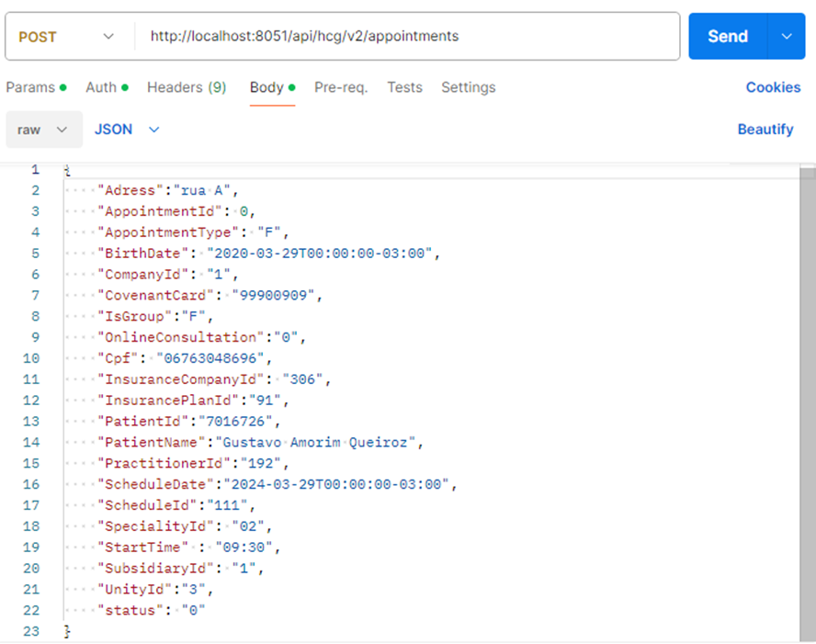
Task: Click Beautify to format the body
Action: pyautogui.click(x=765, y=130)
